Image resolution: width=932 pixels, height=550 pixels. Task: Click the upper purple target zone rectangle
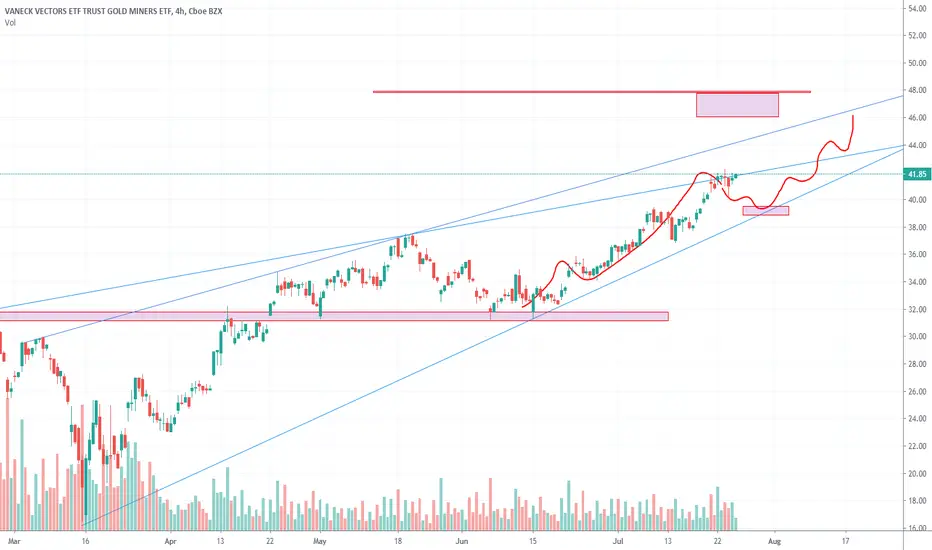pos(737,105)
